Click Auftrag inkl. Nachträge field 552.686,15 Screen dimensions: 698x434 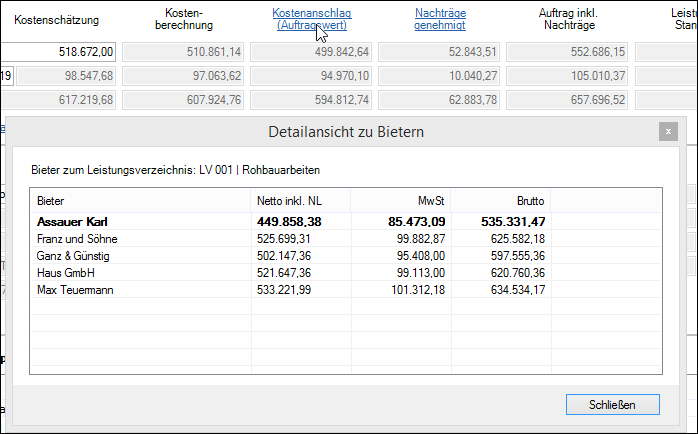[567, 52]
